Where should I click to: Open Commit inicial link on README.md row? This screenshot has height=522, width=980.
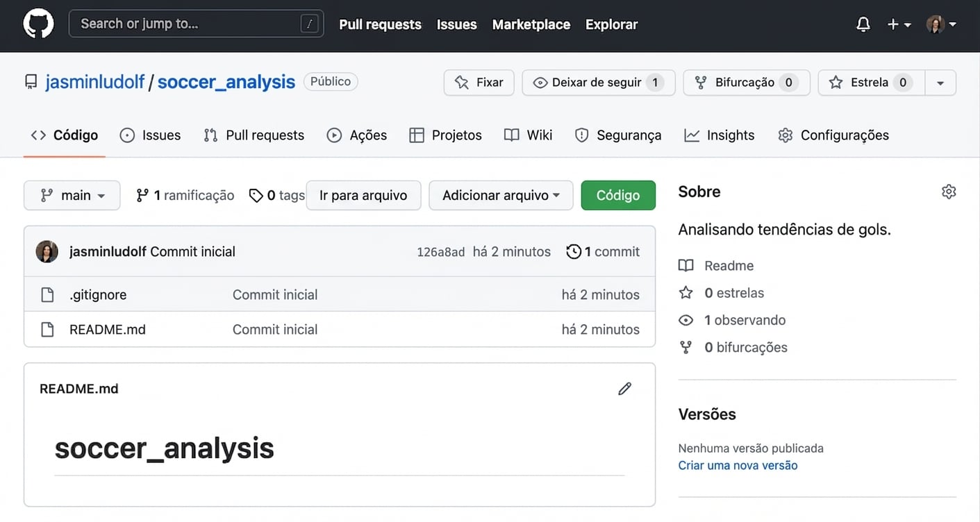tap(275, 330)
